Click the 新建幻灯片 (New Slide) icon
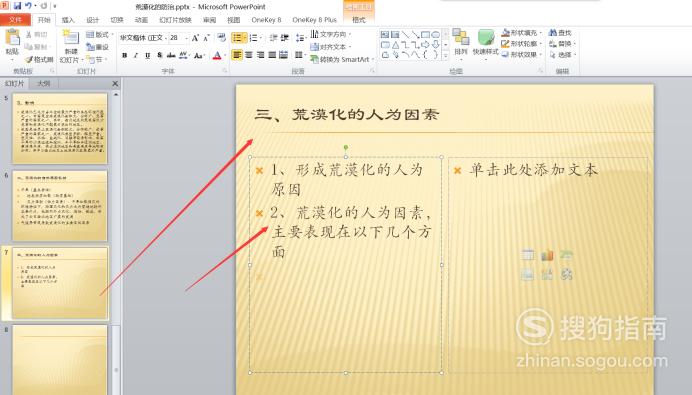The width and height of the screenshot is (692, 395). [x=71, y=38]
